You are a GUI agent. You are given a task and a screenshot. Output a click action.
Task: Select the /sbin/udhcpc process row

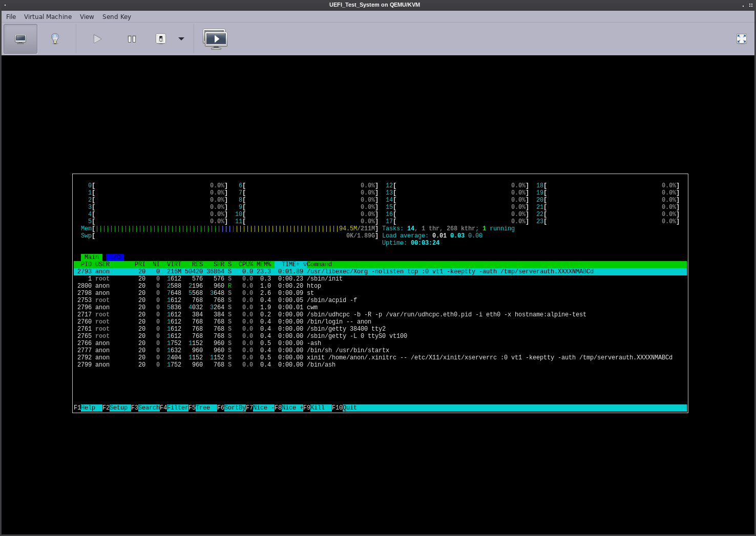point(380,315)
